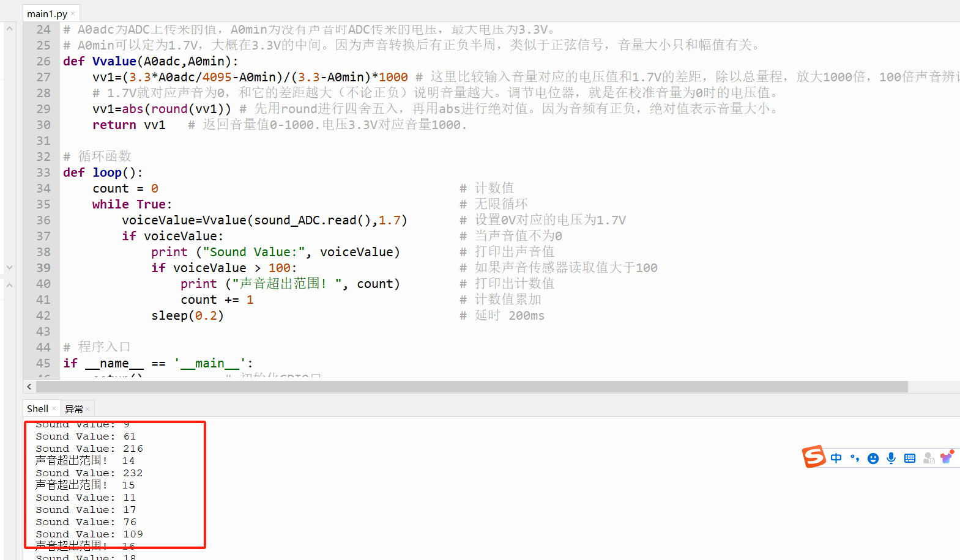Click the up chevron at left panel top
The image size is (960, 560).
[9, 28]
